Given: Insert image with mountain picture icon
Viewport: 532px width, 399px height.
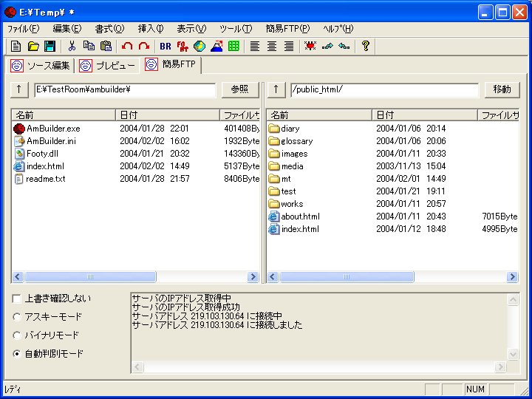Looking at the screenshot, I should tap(216, 46).
